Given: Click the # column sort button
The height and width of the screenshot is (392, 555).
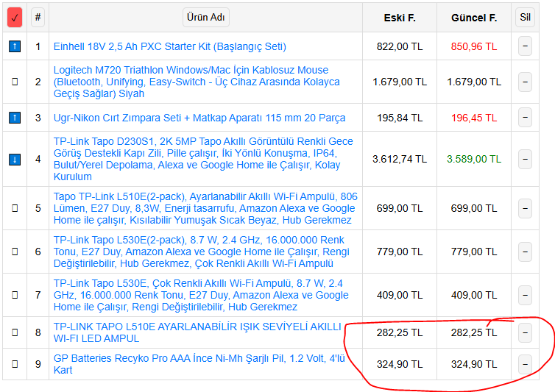Looking at the screenshot, I should [x=38, y=18].
